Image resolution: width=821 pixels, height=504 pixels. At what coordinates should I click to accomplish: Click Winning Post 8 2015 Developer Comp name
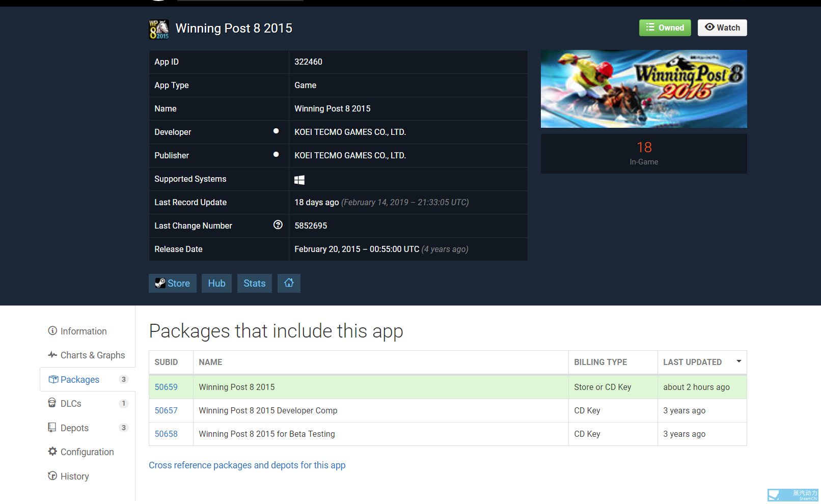click(x=268, y=410)
